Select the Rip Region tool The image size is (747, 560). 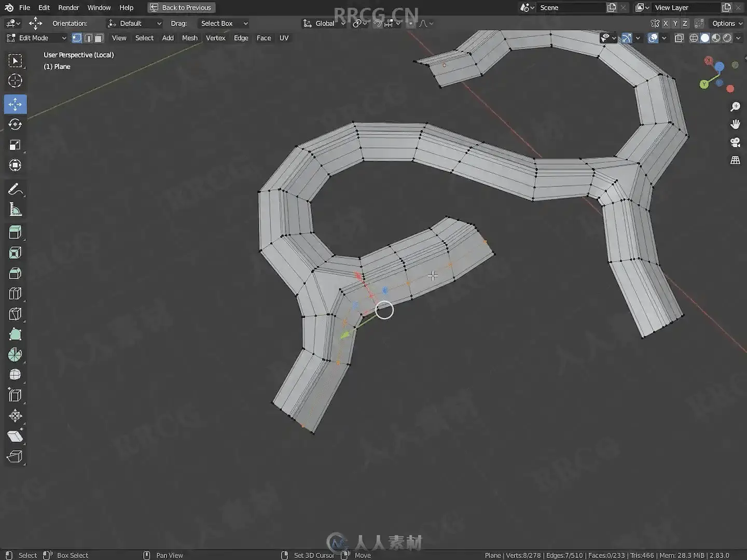click(x=15, y=456)
